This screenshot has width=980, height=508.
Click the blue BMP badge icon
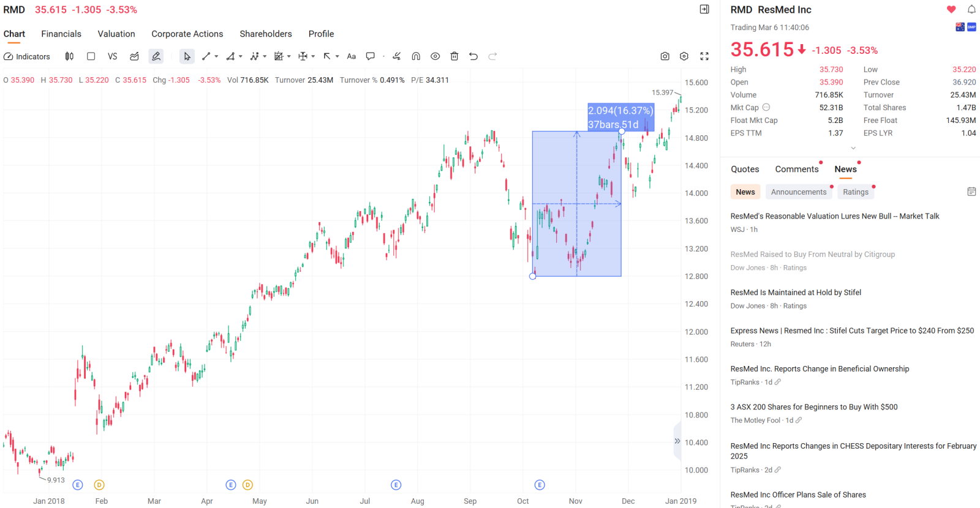click(971, 27)
